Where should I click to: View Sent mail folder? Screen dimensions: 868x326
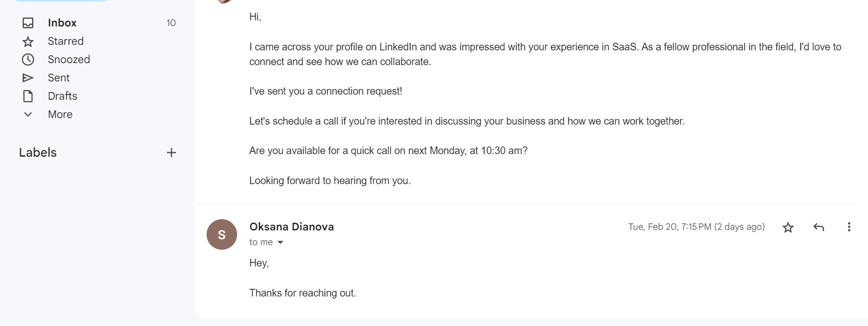coord(59,78)
